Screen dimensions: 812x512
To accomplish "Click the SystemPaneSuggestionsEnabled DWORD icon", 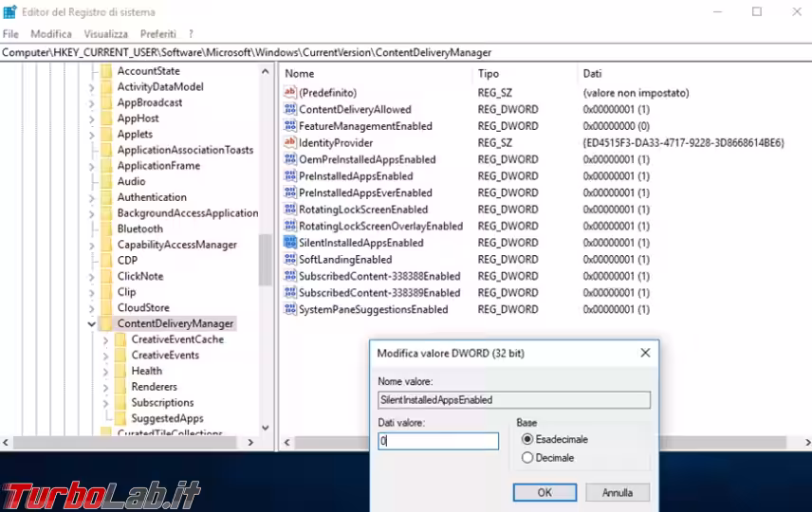I will (290, 309).
